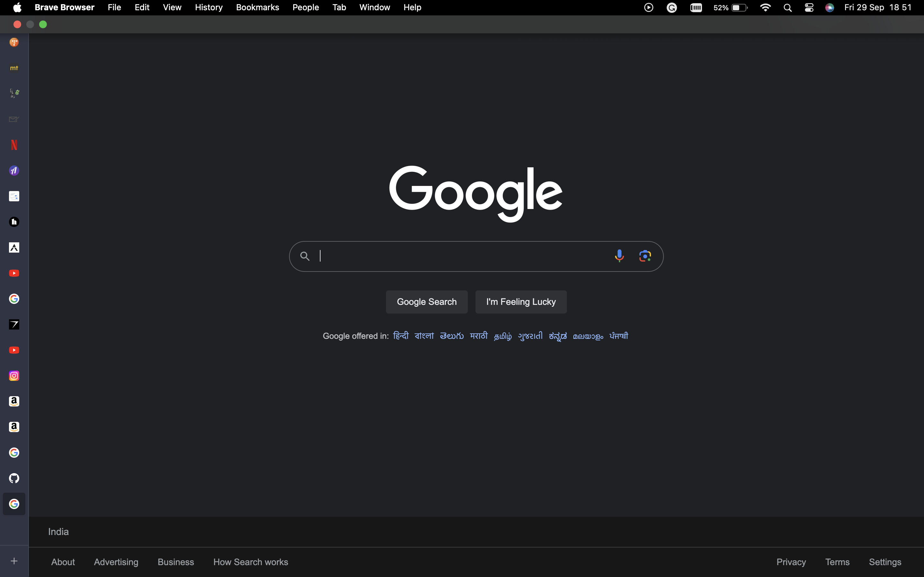Click the Google Search button
Image resolution: width=924 pixels, height=577 pixels.
(426, 301)
